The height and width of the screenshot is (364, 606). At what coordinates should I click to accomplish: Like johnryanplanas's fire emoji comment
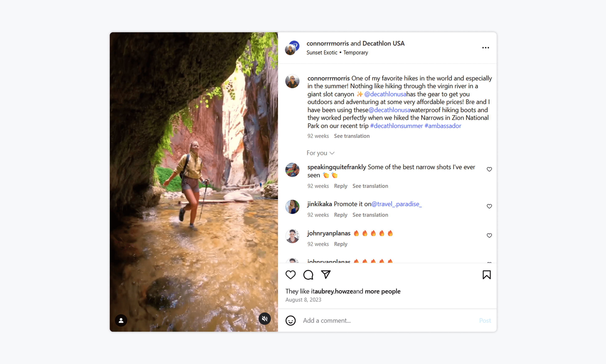tap(489, 235)
